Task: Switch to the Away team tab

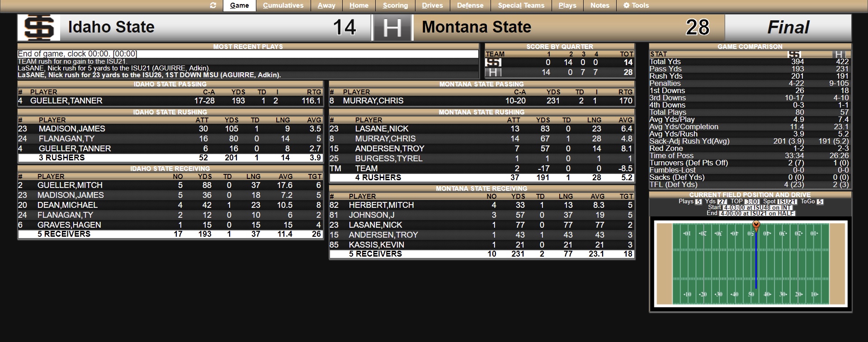Action: pyautogui.click(x=326, y=5)
